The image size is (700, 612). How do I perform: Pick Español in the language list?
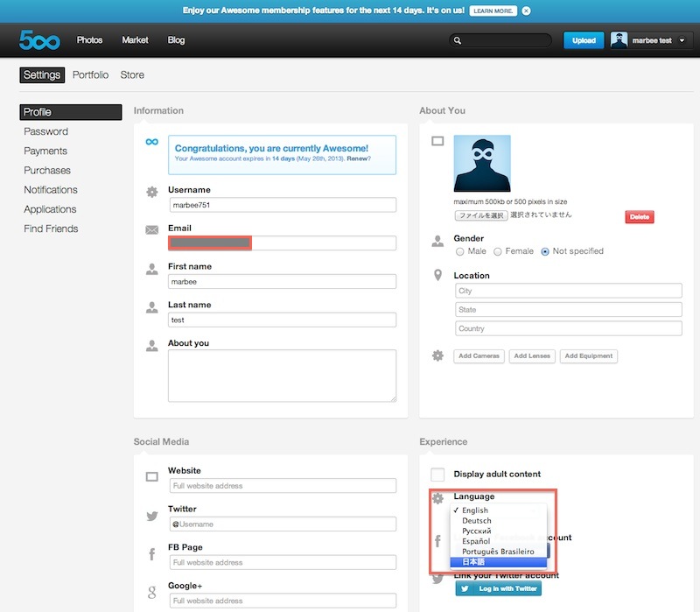pos(477,541)
